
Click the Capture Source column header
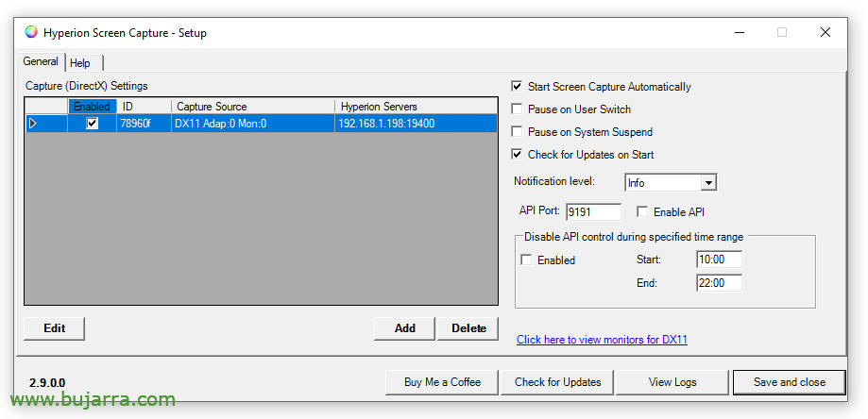253,106
